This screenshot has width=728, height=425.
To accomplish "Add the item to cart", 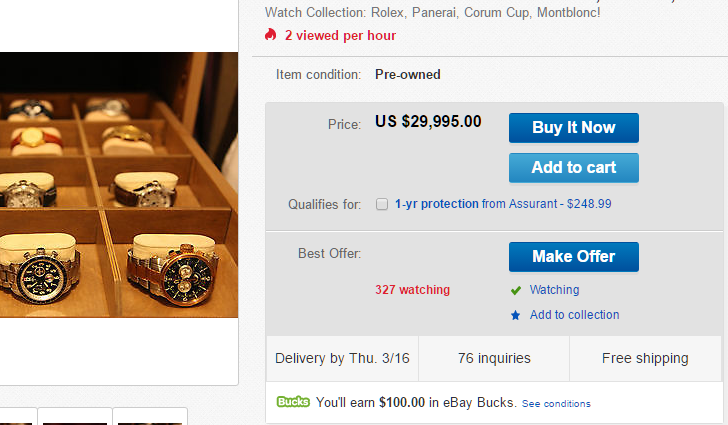I will click(x=573, y=168).
